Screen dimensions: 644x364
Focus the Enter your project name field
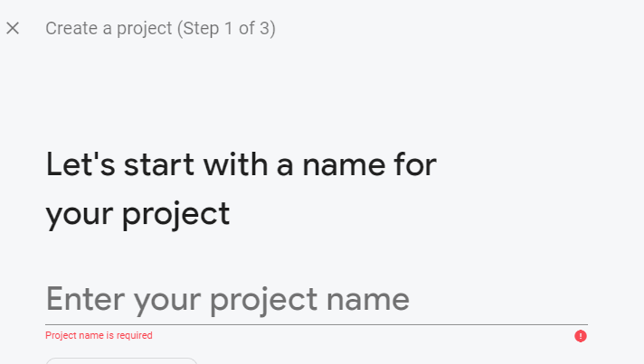[x=315, y=300]
